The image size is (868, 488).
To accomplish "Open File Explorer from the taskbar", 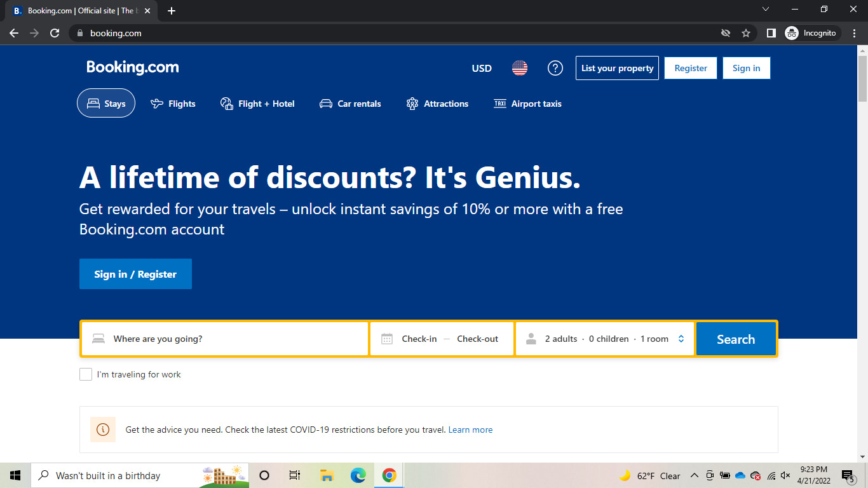I will (327, 475).
